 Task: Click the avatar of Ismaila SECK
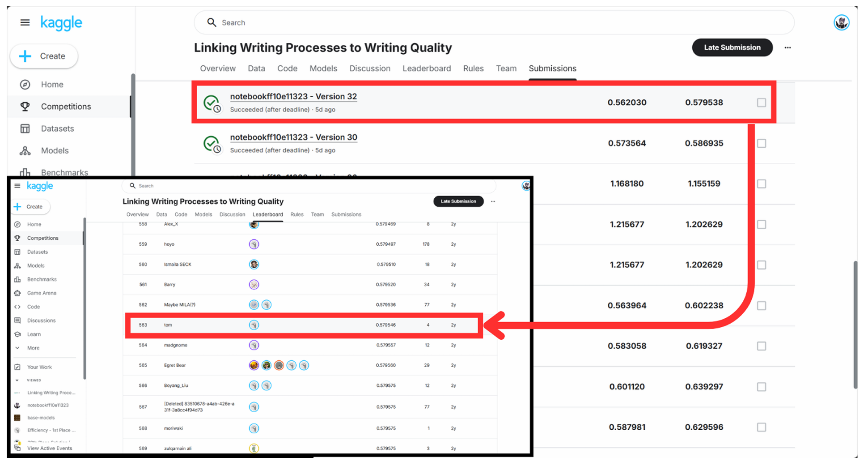(254, 265)
